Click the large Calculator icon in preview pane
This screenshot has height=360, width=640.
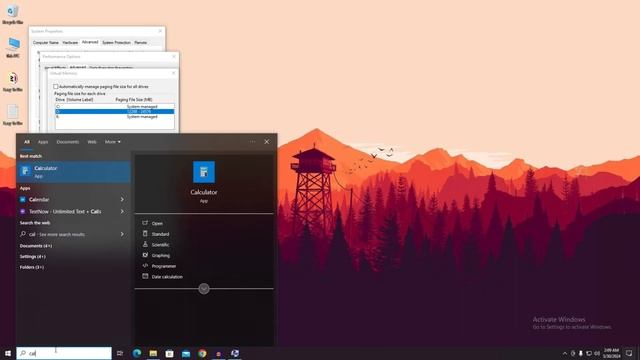tap(204, 172)
